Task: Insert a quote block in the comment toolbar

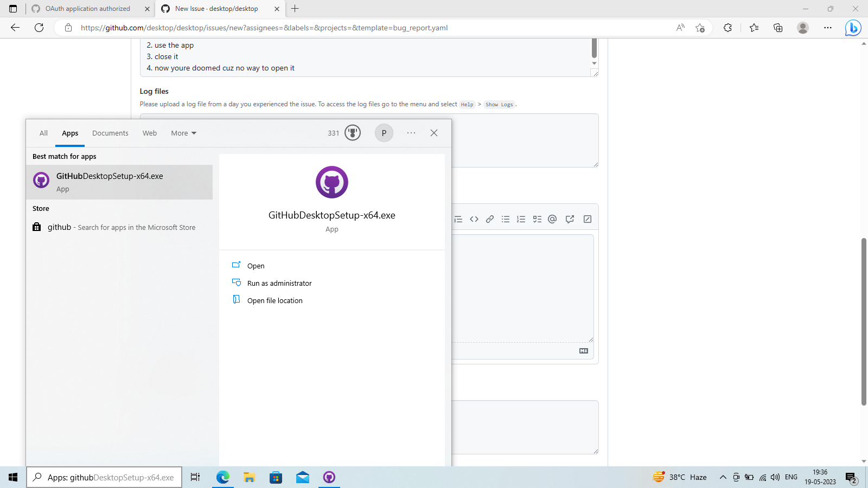Action: (x=458, y=219)
